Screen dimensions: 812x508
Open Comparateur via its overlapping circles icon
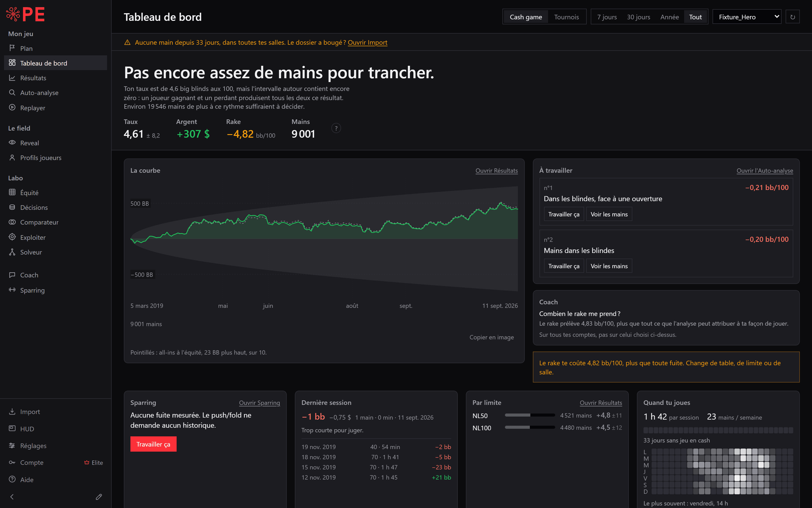click(x=12, y=222)
